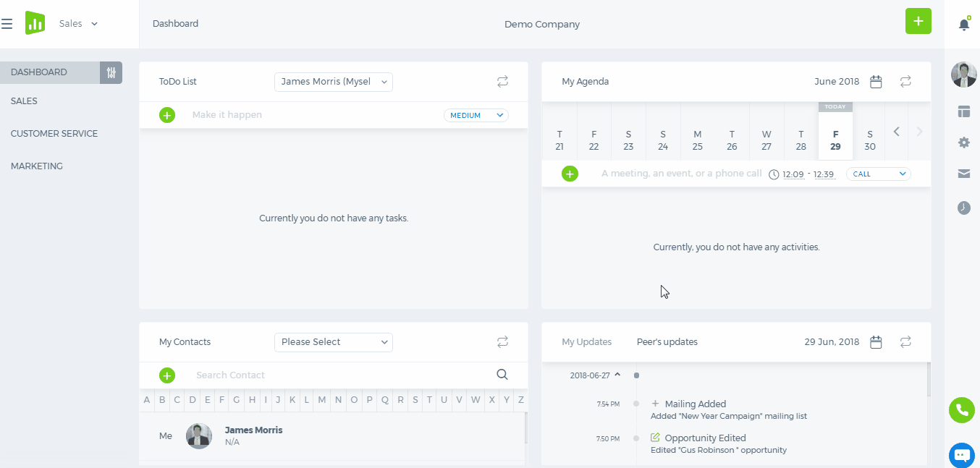Screen dimensions: 980x468
Task: Set the activity end time 12:39
Action: (824, 174)
